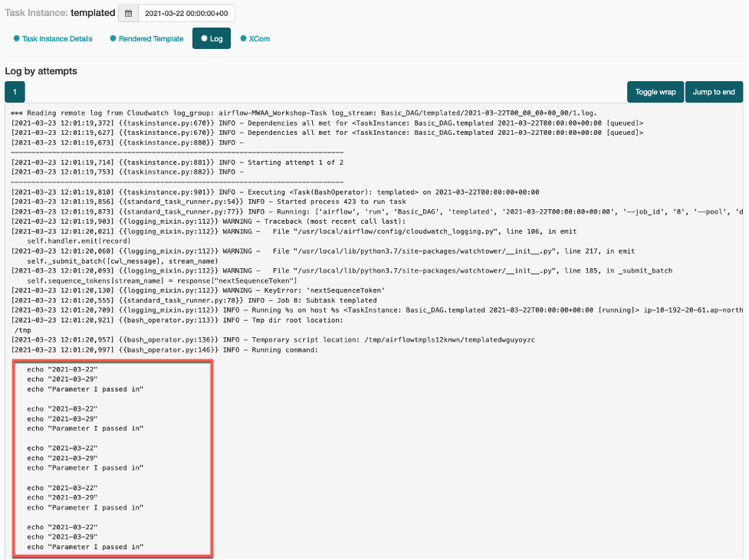The image size is (749, 560).
Task: Select the highlighted echo commands block
Action: 112,458
